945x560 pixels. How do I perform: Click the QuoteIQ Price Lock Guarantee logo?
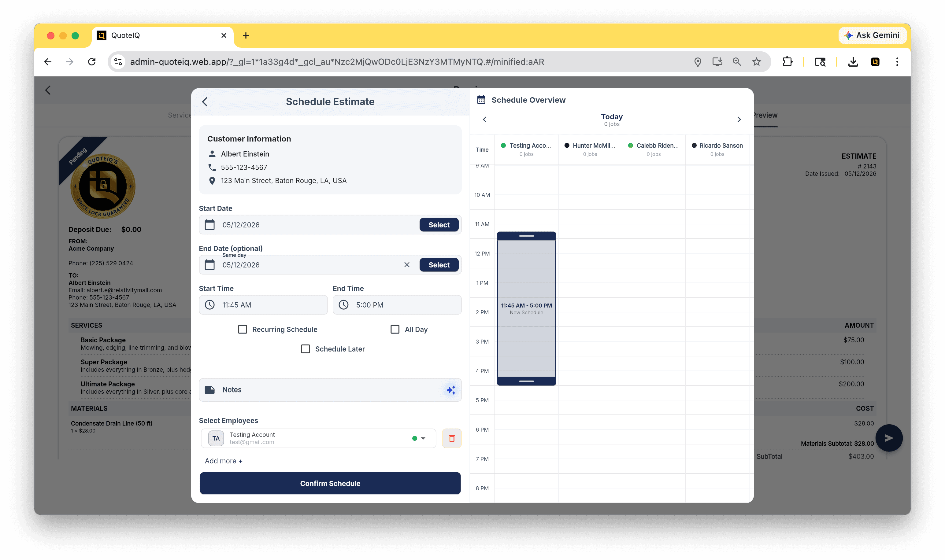(103, 186)
